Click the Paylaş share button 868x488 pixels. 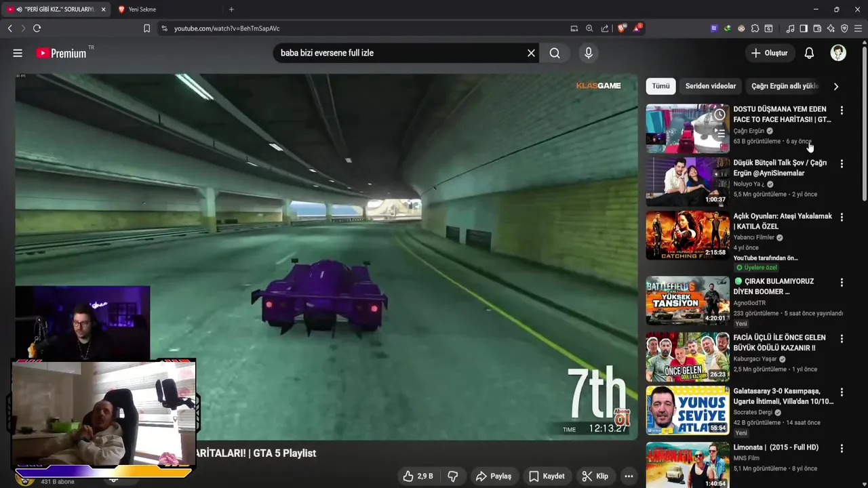[x=494, y=476]
